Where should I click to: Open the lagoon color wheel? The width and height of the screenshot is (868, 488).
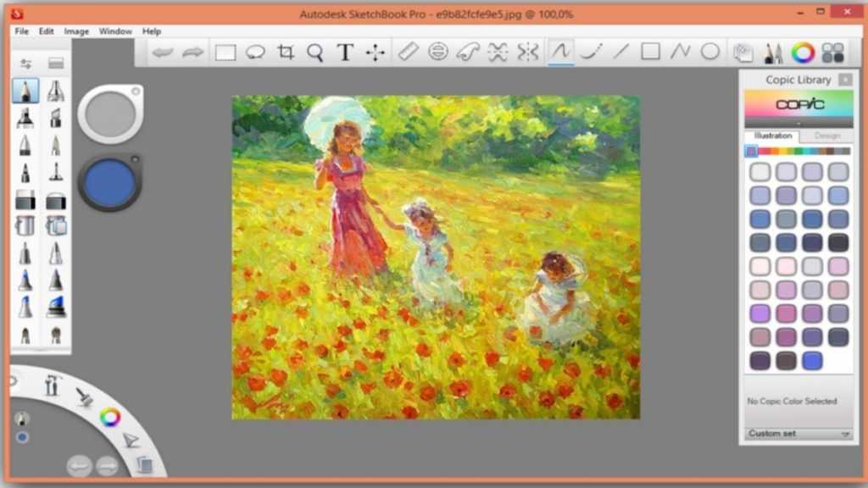point(109,417)
